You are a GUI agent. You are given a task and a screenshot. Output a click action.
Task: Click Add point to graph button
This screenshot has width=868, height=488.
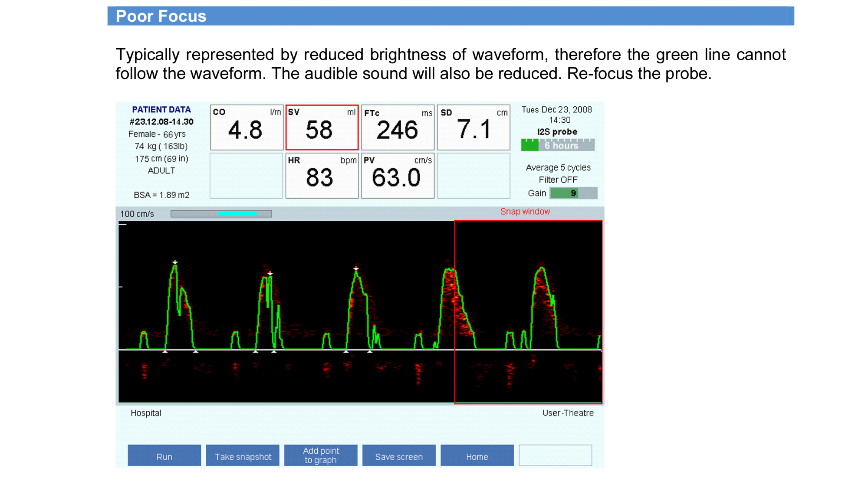(x=321, y=455)
